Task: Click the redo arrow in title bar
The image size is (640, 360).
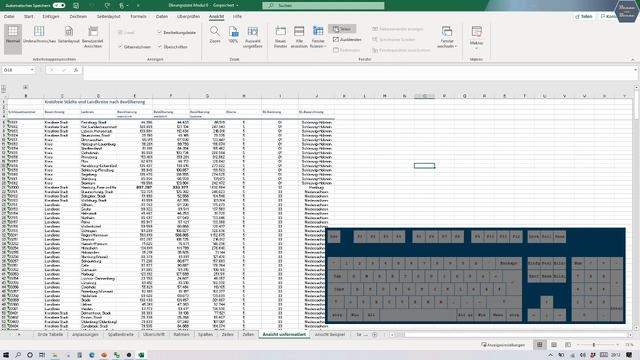Action: tap(107, 5)
